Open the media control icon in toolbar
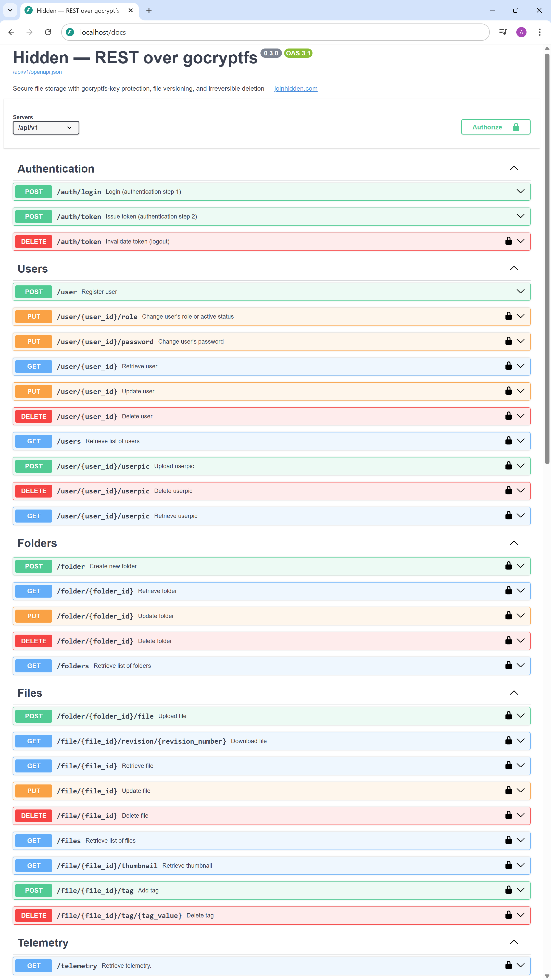Viewport: 551px width, 980px height. 503,32
